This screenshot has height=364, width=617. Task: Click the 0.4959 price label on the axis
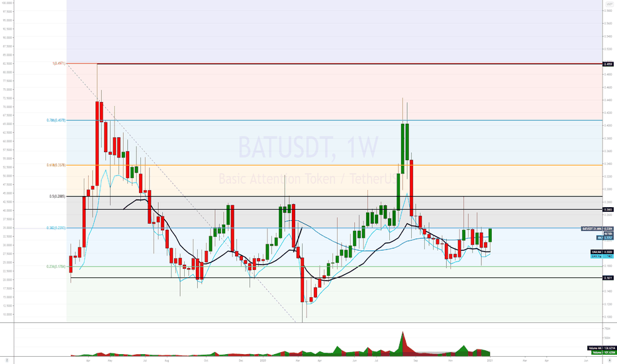click(x=608, y=64)
